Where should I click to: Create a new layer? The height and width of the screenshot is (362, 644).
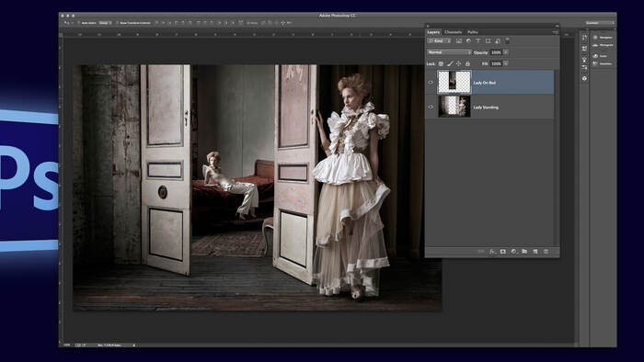(535, 252)
